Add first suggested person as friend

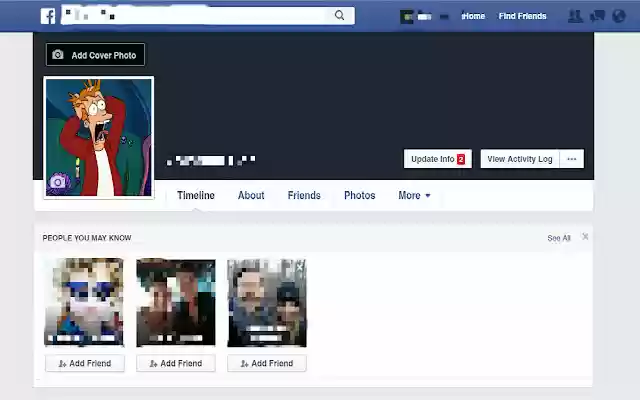(x=85, y=363)
